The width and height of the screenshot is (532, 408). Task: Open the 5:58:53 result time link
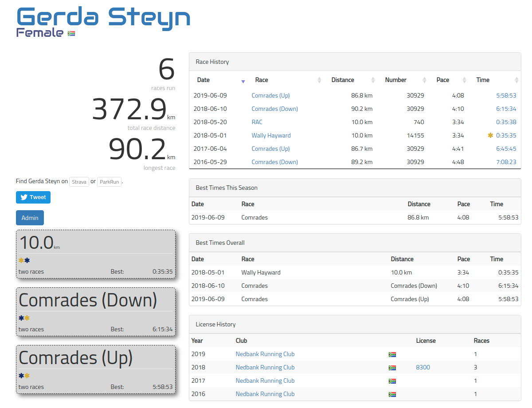coord(506,95)
